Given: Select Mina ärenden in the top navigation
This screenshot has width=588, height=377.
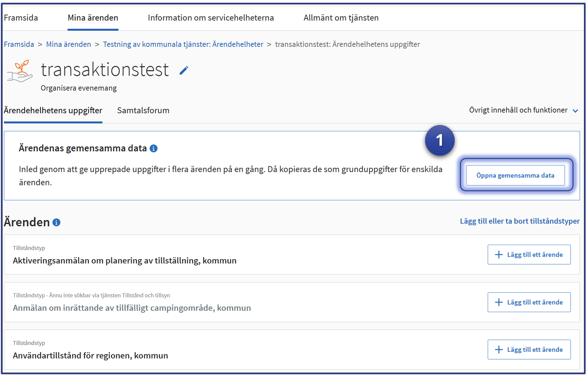Looking at the screenshot, I should tap(93, 18).
